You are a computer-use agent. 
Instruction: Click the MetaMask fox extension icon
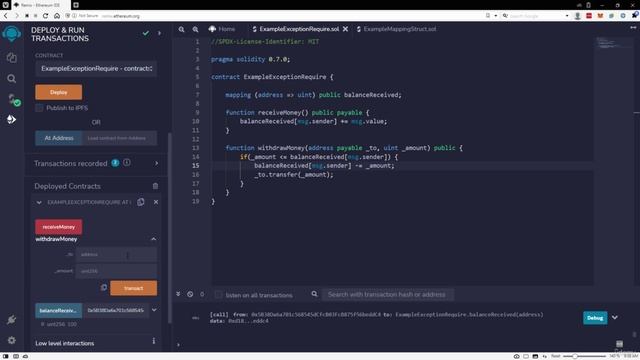tap(600, 16)
